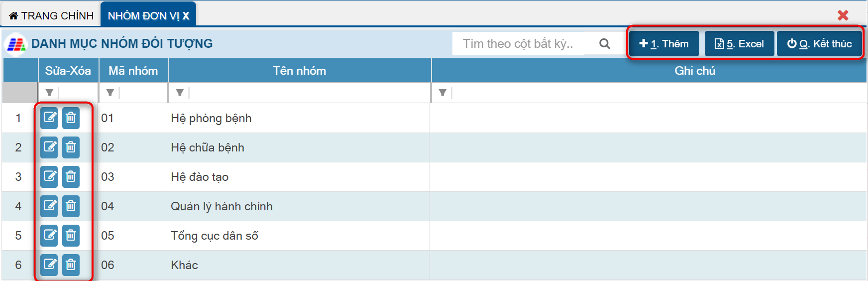Click the search magnifier icon
The image size is (868, 281).
[605, 44]
